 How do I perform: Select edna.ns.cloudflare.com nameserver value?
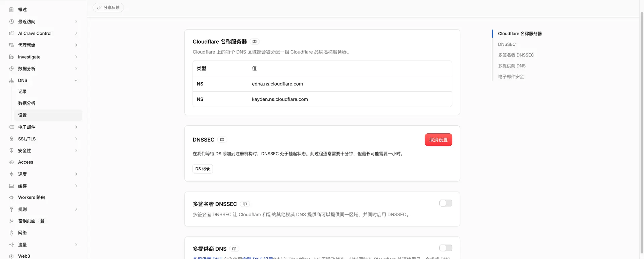[x=277, y=84]
